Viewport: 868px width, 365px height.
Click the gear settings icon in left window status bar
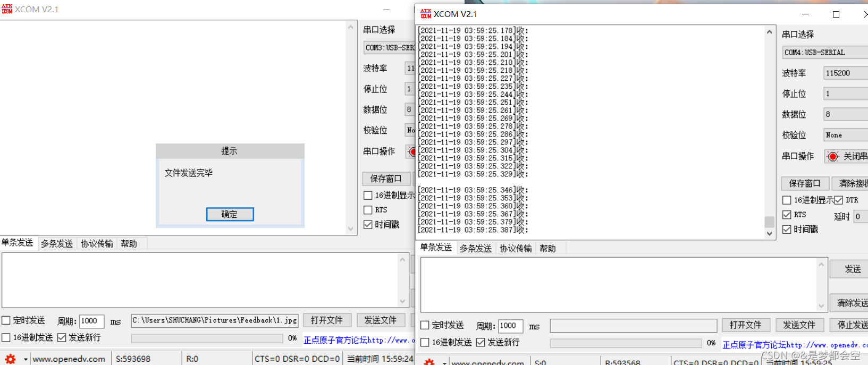(x=10, y=359)
